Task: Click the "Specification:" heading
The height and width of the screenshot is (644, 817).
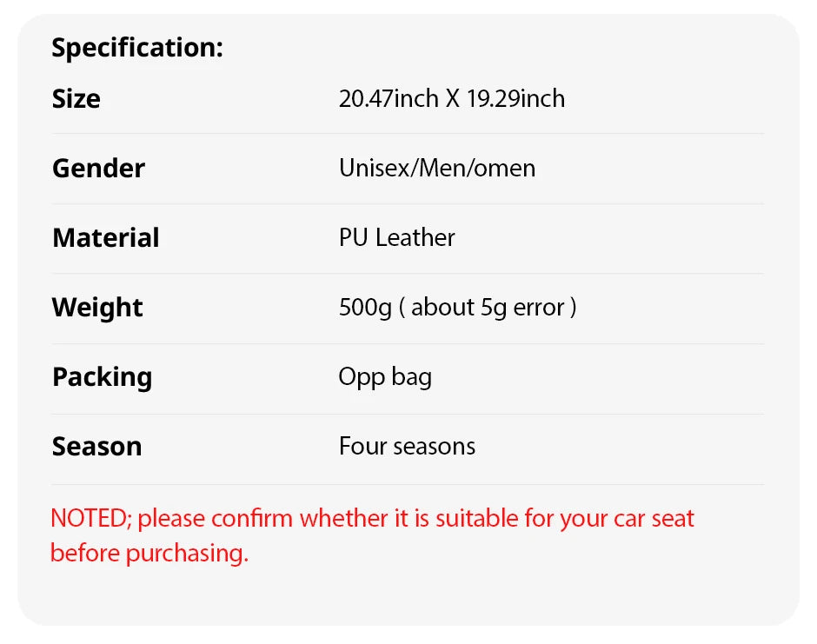Action: point(137,48)
